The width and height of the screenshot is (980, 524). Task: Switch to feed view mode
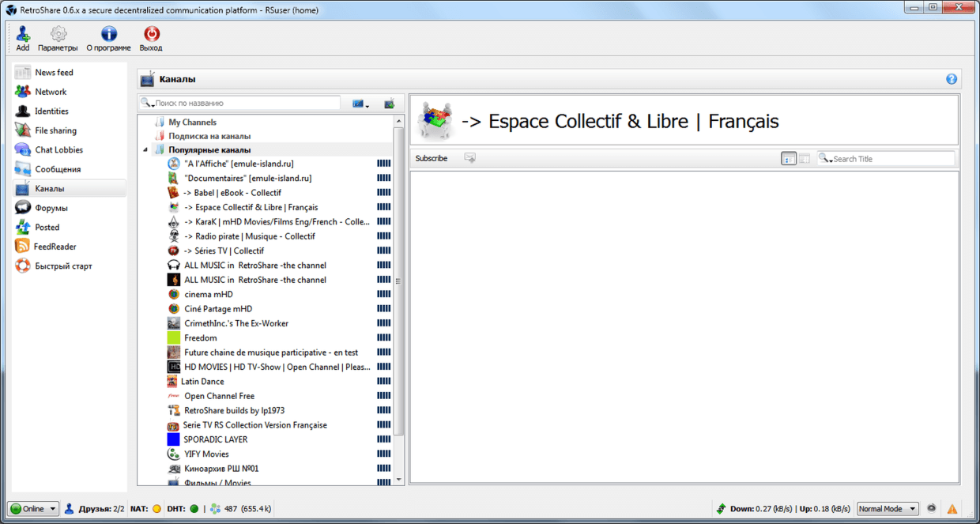pyautogui.click(x=789, y=159)
